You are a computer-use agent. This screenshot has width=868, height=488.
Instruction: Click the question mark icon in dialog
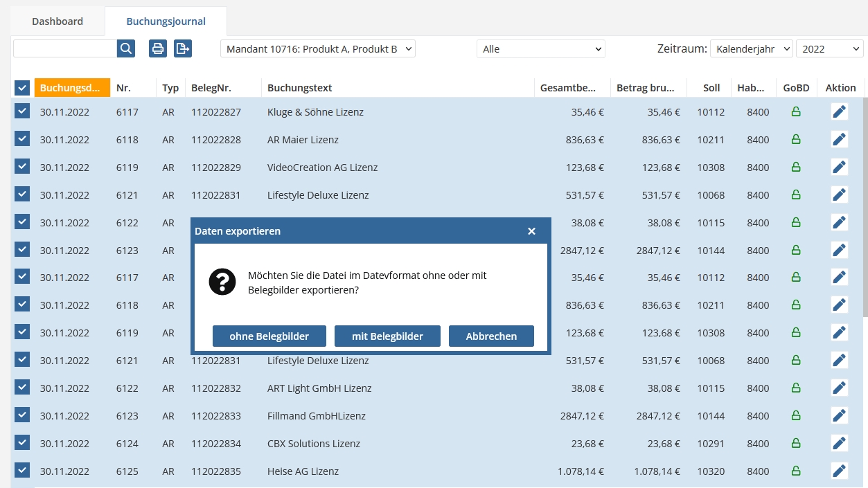click(x=222, y=282)
